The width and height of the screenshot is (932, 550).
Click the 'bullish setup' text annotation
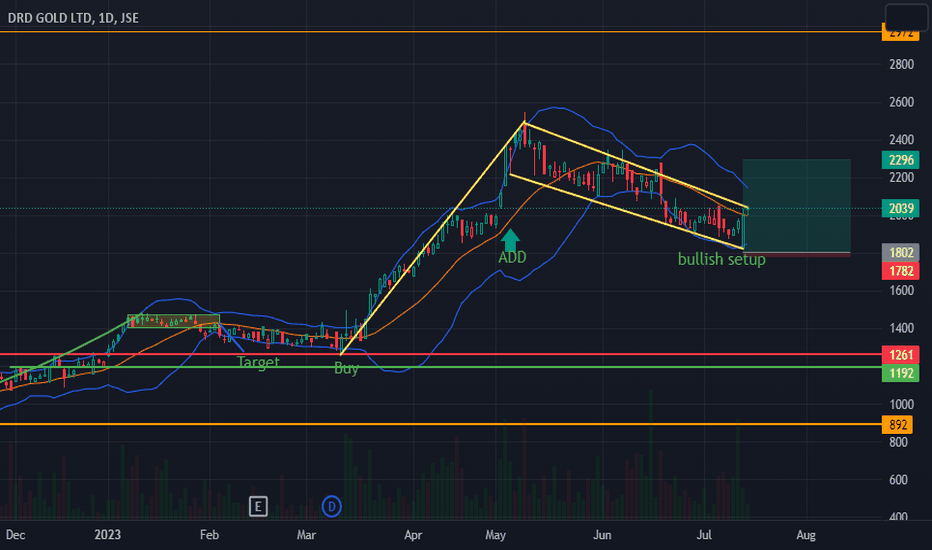(722, 259)
